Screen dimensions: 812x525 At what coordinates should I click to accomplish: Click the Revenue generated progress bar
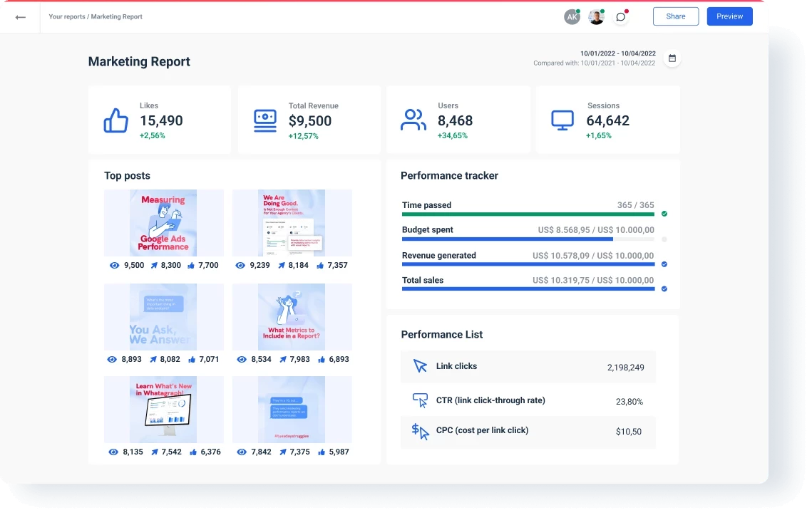528,264
